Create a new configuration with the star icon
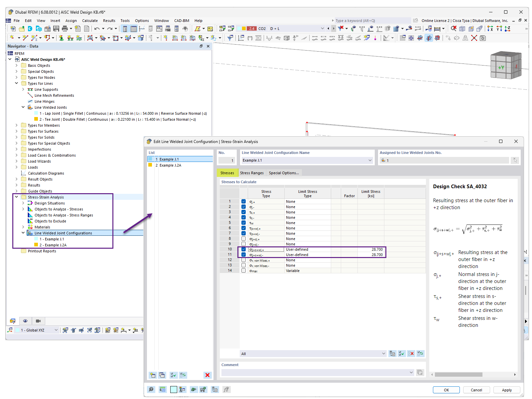The width and height of the screenshot is (532, 399). coord(153,375)
